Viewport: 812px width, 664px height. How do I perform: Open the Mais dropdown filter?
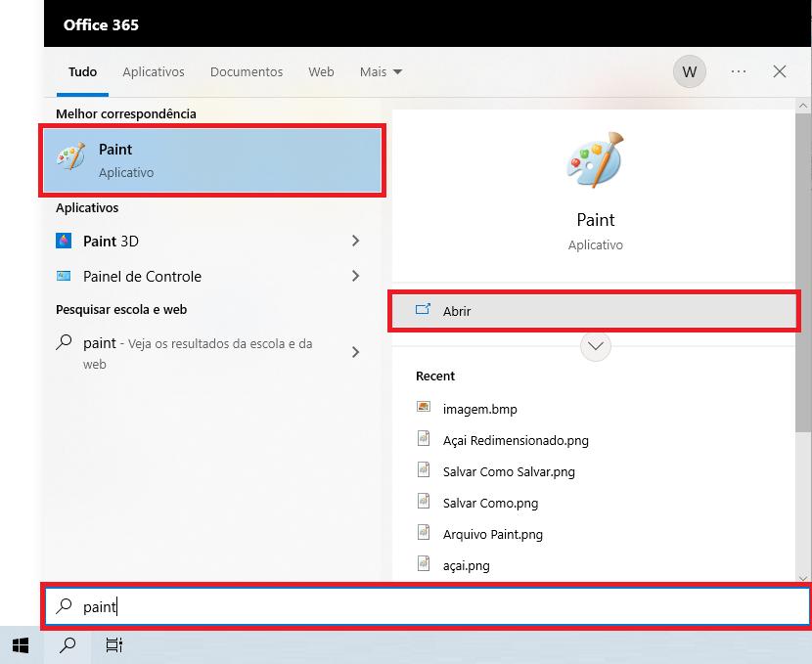pos(382,72)
